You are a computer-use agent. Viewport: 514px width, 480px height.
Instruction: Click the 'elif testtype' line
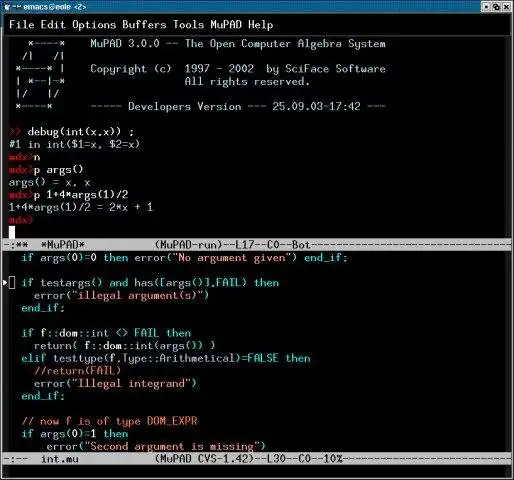[166, 359]
